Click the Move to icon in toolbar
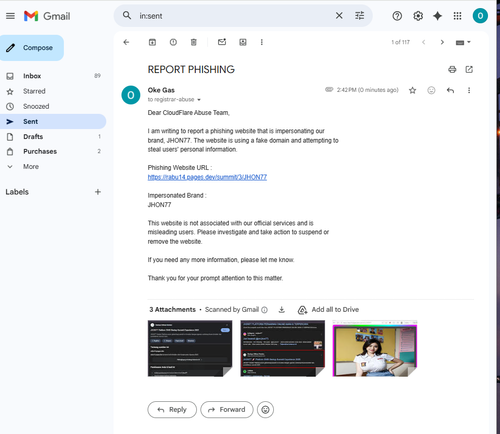The image size is (500, 434). pos(243,42)
